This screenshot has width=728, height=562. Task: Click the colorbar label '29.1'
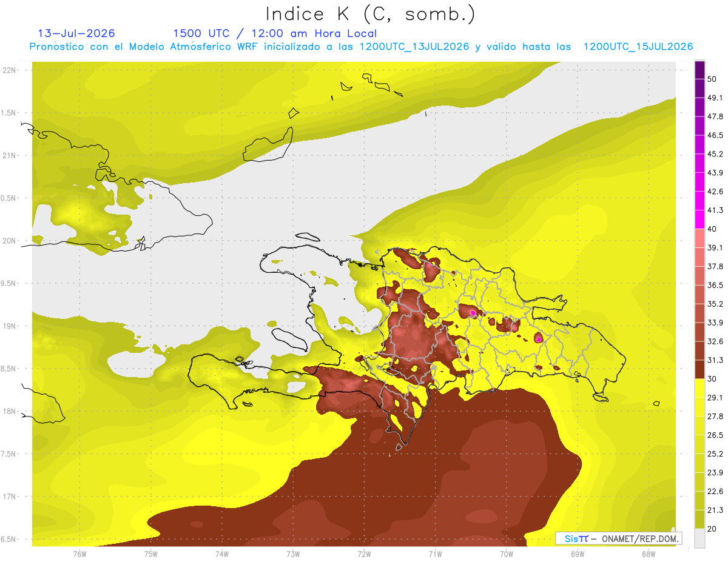point(715,398)
